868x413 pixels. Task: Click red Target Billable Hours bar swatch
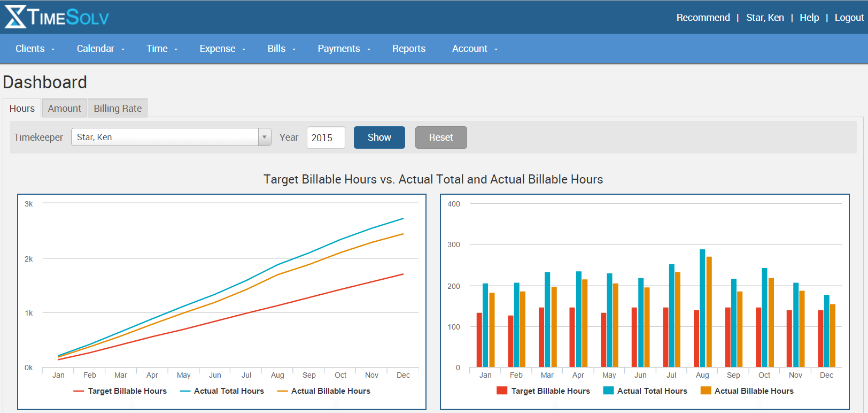[501, 391]
